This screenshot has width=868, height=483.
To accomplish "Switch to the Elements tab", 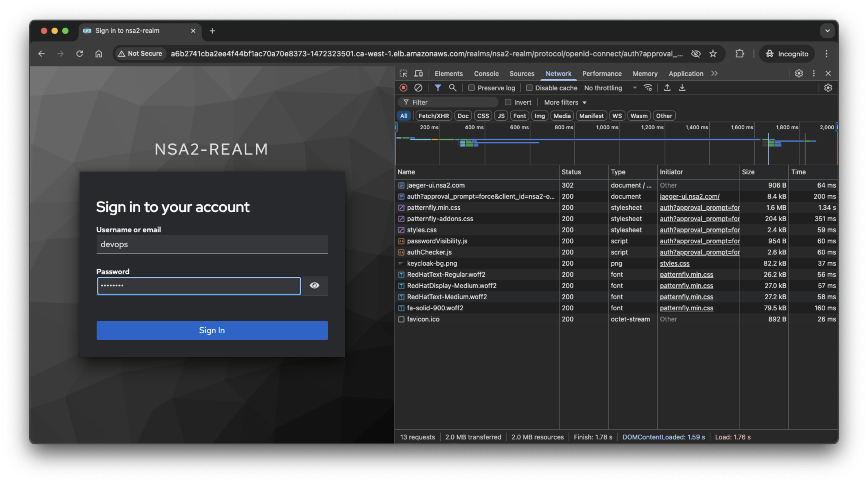I will [x=449, y=74].
